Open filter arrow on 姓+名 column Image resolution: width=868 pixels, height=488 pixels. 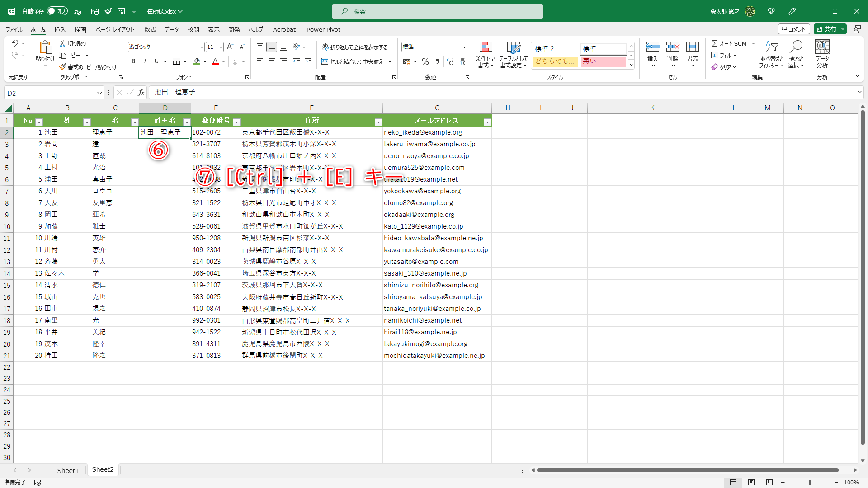(187, 121)
